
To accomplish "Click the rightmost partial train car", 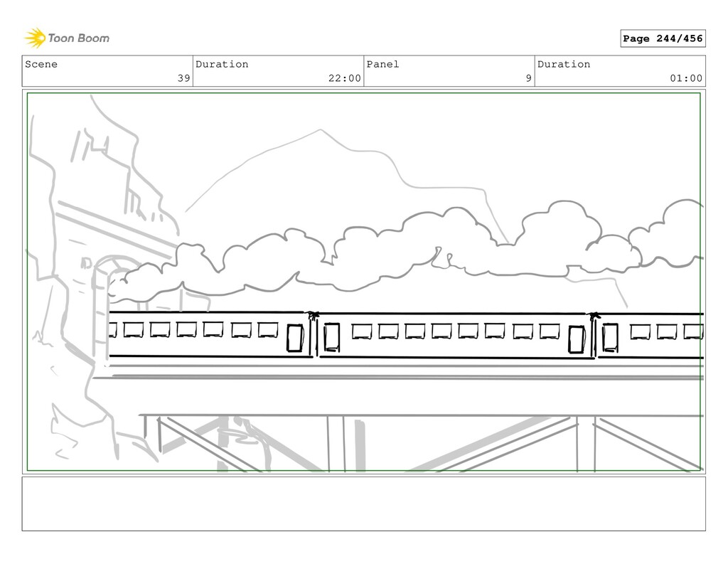I will (650, 336).
